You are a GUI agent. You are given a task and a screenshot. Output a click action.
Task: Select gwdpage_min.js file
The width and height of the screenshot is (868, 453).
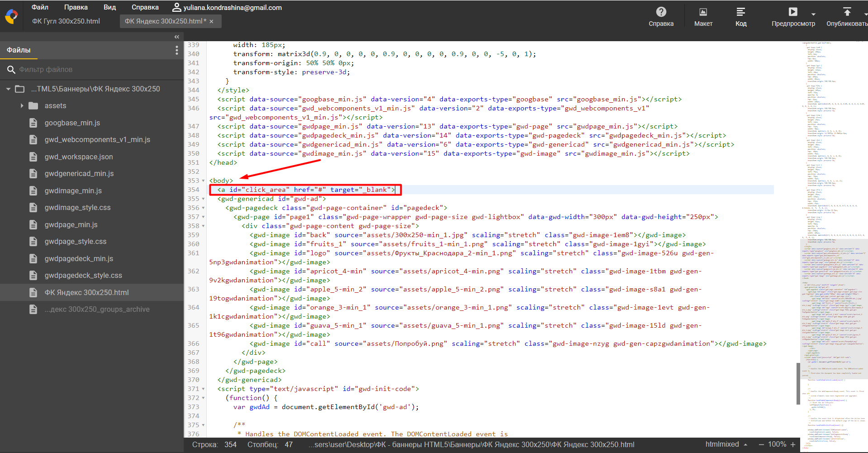pos(71,225)
